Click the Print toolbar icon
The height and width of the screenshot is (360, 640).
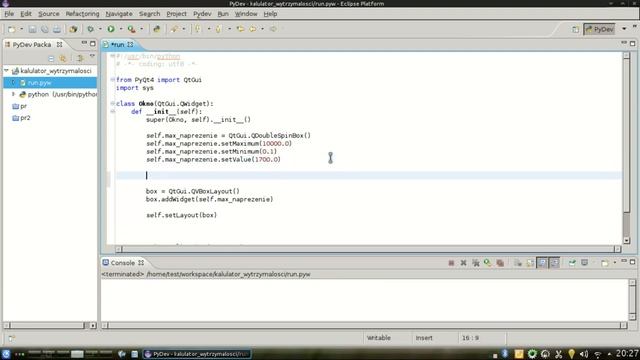click(x=57, y=29)
